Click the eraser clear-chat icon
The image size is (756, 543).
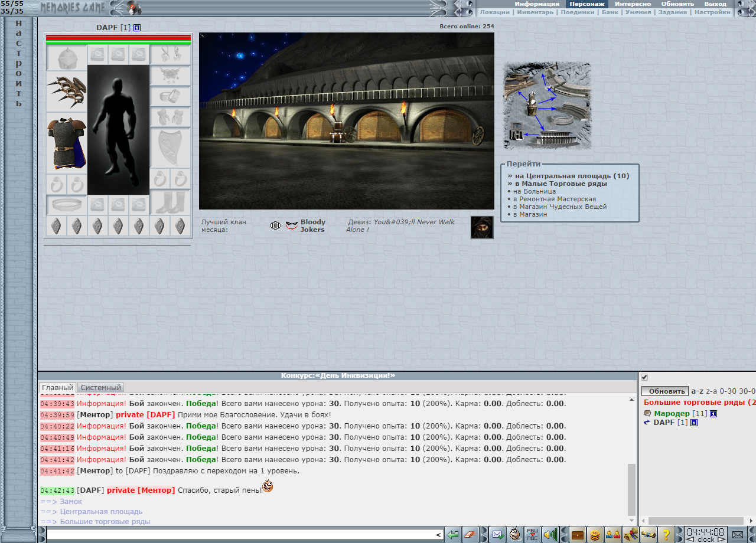pos(470,535)
